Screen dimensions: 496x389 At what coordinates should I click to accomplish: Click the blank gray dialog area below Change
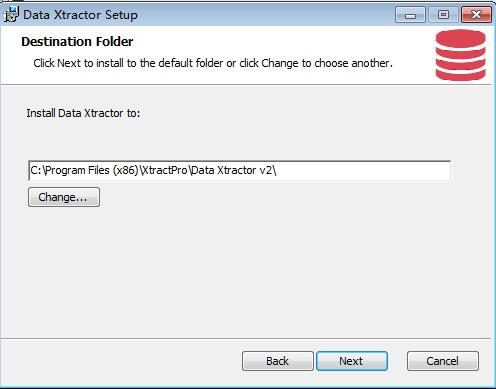[x=247, y=272]
